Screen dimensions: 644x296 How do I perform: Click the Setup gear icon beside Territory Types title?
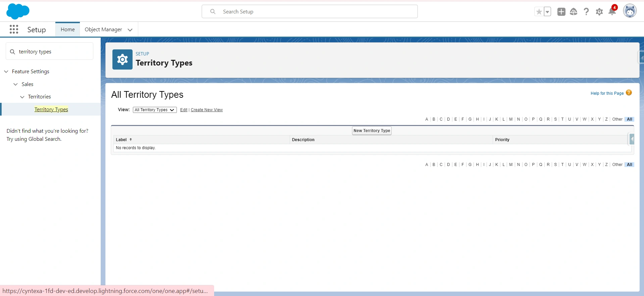coord(122,59)
